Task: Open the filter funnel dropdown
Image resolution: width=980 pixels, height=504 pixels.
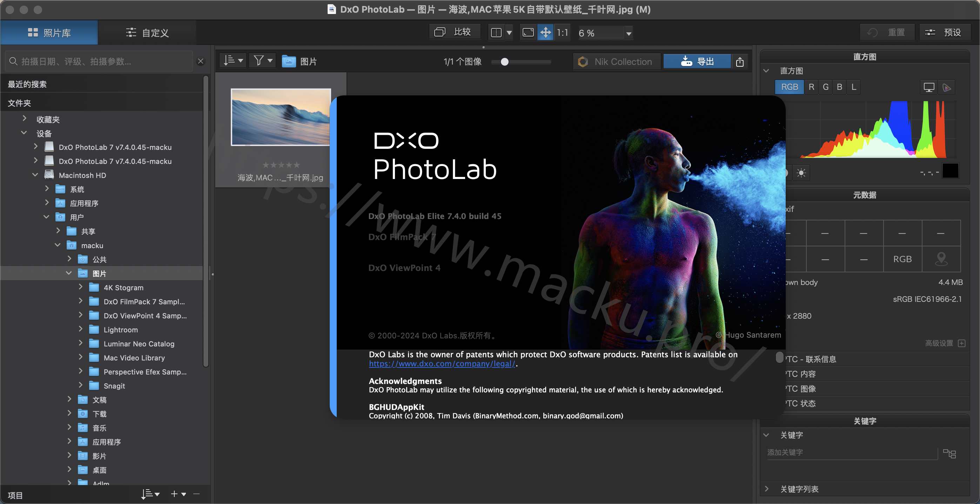Action: (x=262, y=61)
